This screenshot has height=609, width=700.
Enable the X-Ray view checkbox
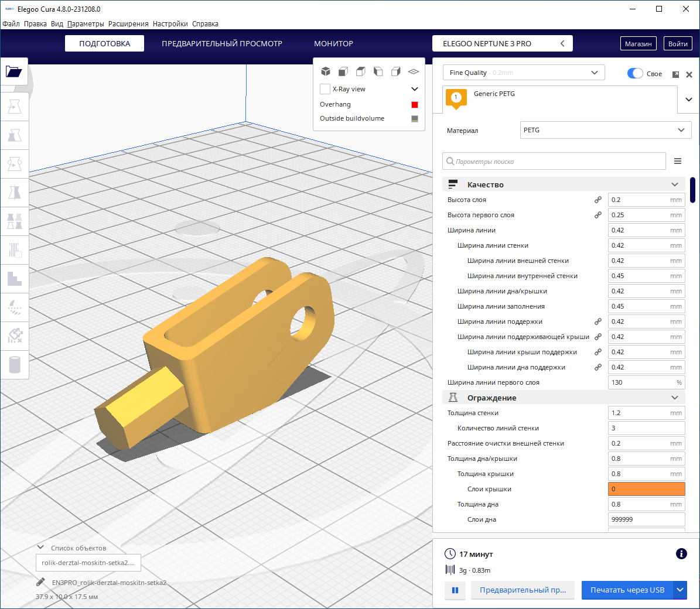coord(325,89)
